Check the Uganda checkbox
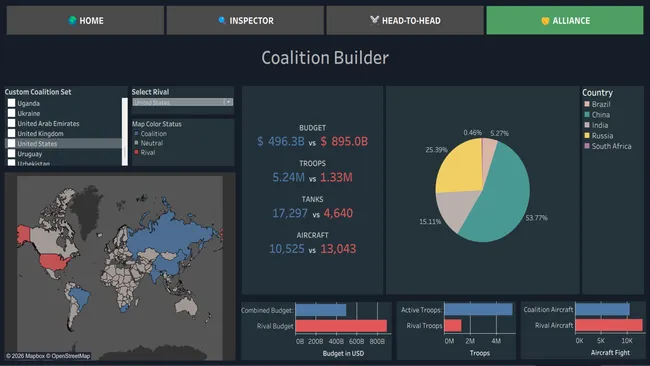The height and width of the screenshot is (366, 650). click(x=12, y=103)
